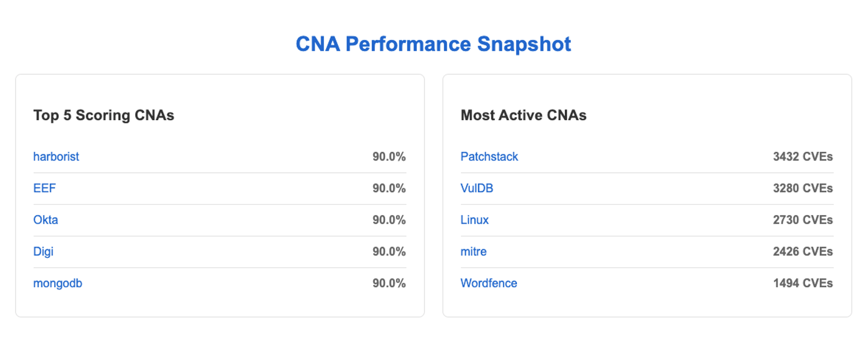Click the CNA Performance Snapshot heading
This screenshot has height=337, width=868.
click(x=433, y=44)
